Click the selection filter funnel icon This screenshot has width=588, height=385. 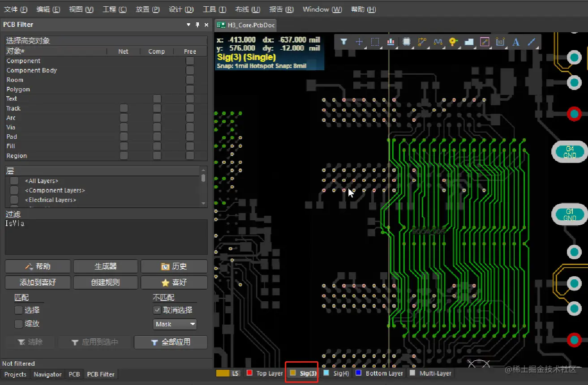click(x=343, y=42)
